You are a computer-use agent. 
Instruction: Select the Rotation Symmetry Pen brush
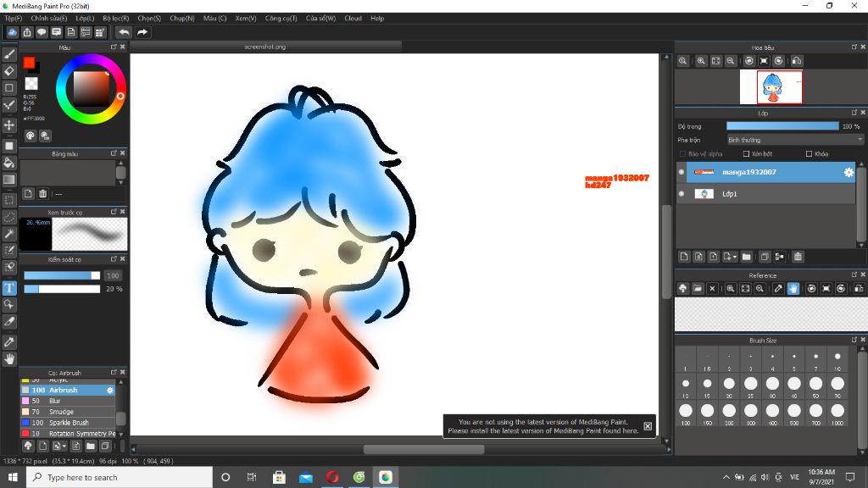(68, 434)
